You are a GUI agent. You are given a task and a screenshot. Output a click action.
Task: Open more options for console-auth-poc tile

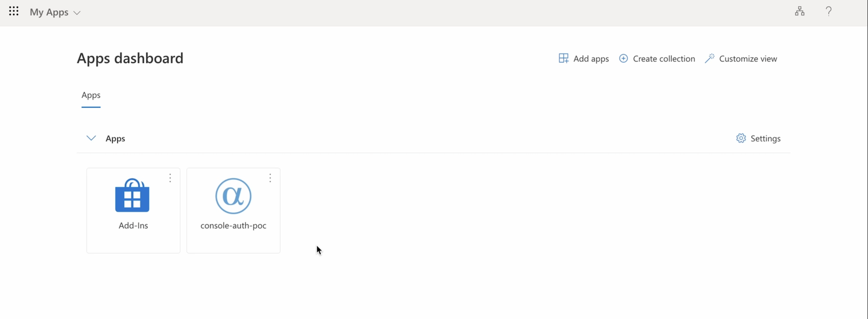(270, 178)
